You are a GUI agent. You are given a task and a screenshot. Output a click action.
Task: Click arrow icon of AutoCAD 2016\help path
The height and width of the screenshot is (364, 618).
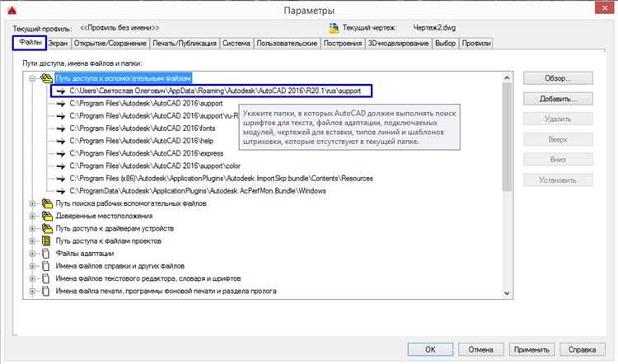click(60, 141)
